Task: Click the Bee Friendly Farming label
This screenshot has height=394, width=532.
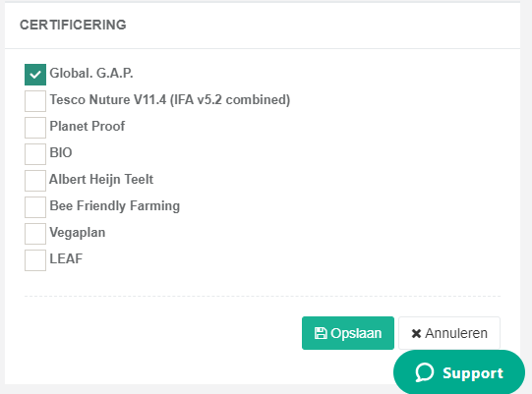Action: click(115, 205)
